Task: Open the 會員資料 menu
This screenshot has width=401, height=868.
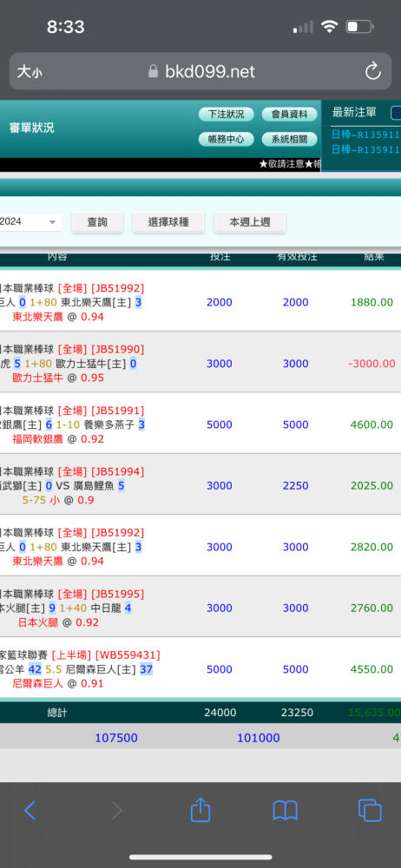Action: 289,115
